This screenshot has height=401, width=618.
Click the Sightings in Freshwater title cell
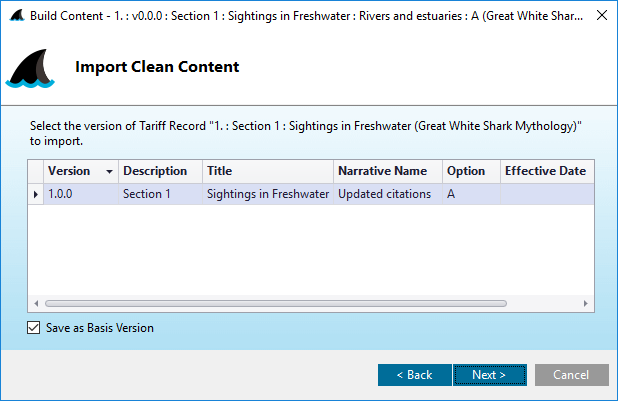pyautogui.click(x=268, y=194)
